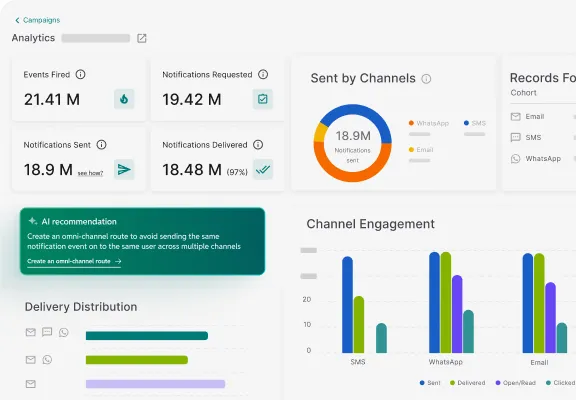Toggle Delivered series in engagement legend
Viewport: 576px width, 400px height.
pyautogui.click(x=468, y=383)
